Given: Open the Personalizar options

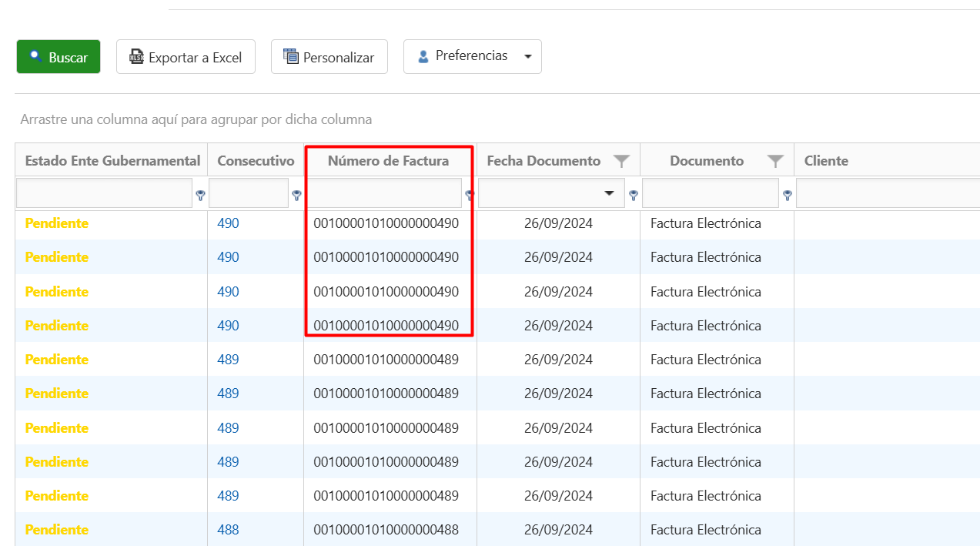Looking at the screenshot, I should click(329, 57).
